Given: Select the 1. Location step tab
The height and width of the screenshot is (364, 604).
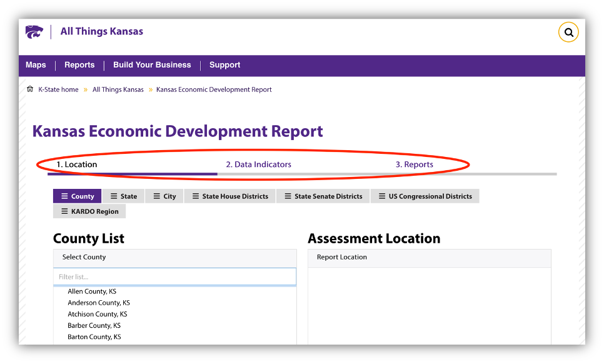Looking at the screenshot, I should [77, 164].
